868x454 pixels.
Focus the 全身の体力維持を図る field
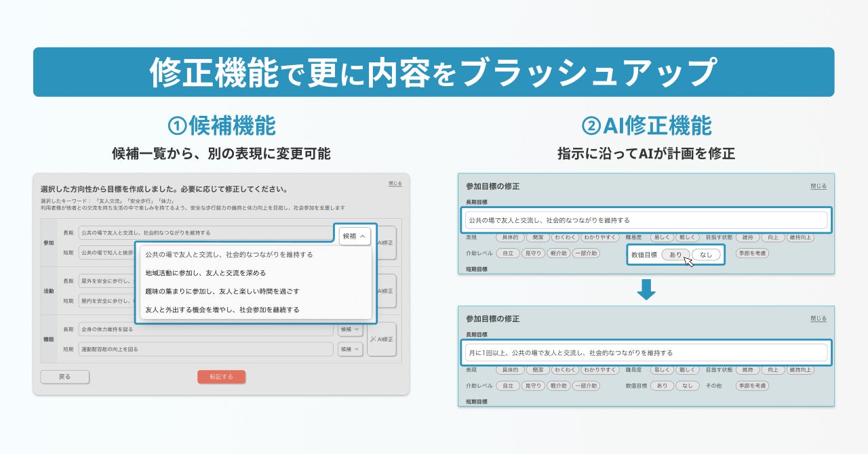(206, 329)
